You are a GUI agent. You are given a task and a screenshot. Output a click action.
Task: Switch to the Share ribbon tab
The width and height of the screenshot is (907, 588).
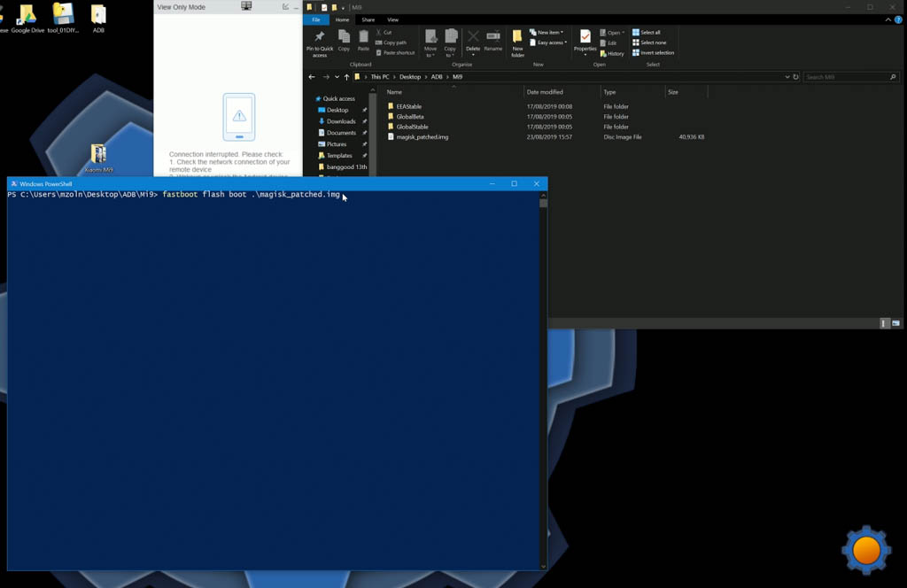click(368, 19)
